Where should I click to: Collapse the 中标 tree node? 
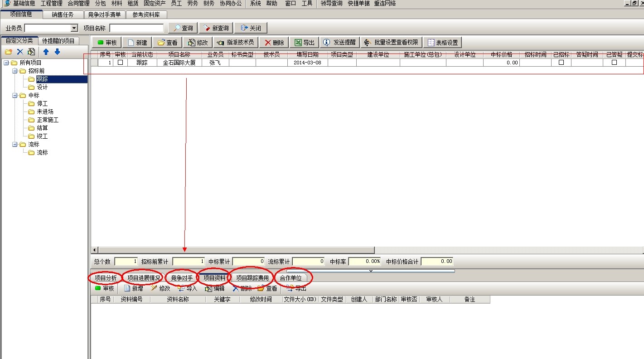tap(15, 96)
